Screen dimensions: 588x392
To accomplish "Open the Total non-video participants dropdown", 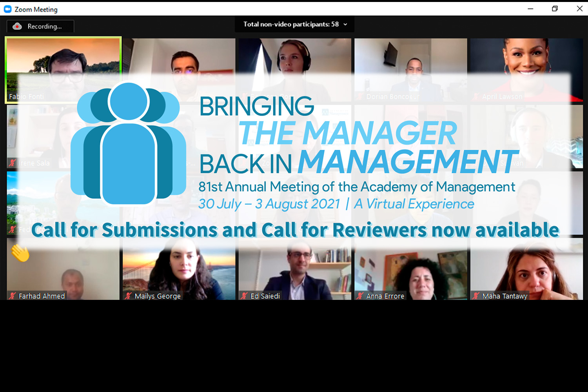I will tap(295, 24).
